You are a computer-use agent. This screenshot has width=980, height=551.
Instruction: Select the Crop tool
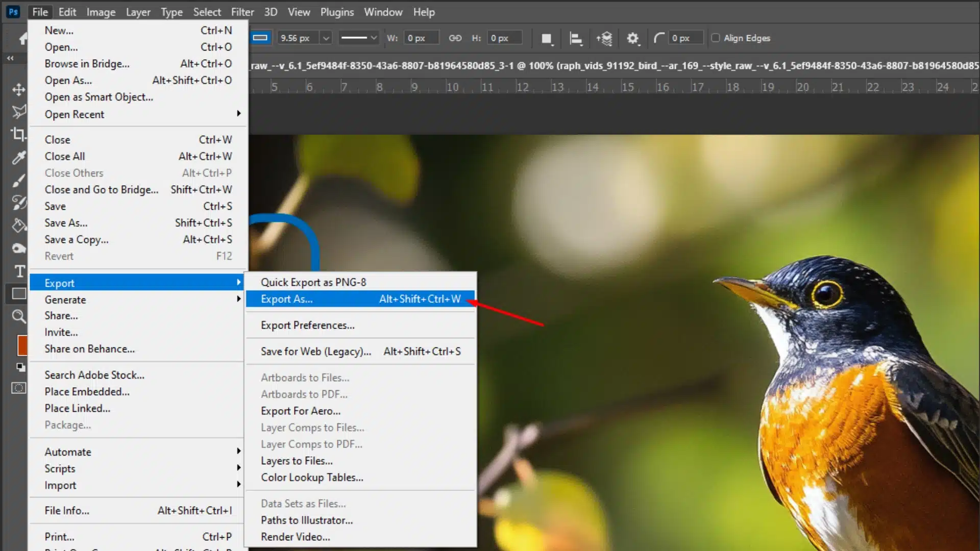[19, 134]
